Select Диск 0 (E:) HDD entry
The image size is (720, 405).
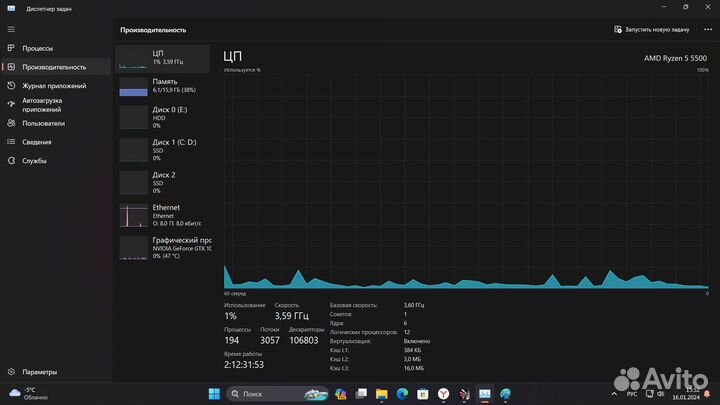(163, 117)
